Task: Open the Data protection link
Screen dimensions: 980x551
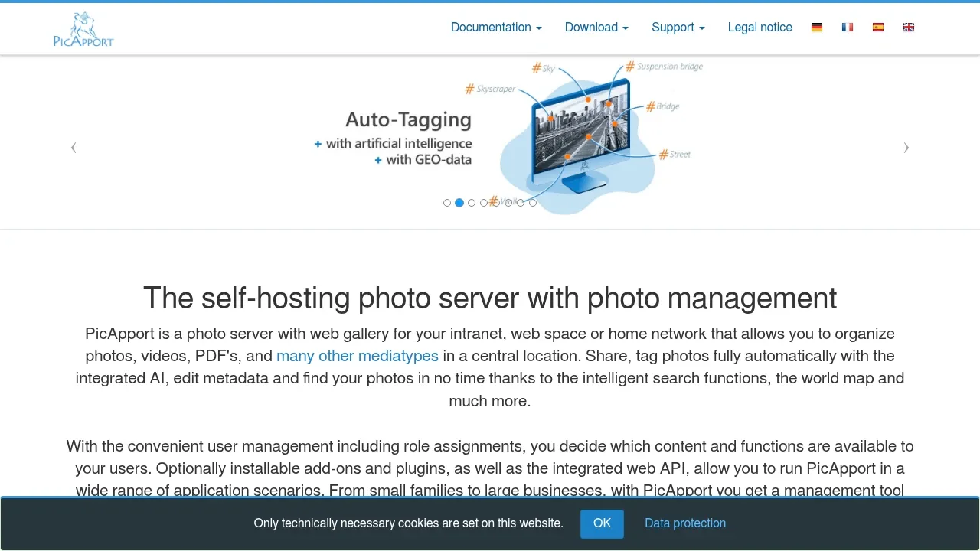Action: (x=685, y=523)
